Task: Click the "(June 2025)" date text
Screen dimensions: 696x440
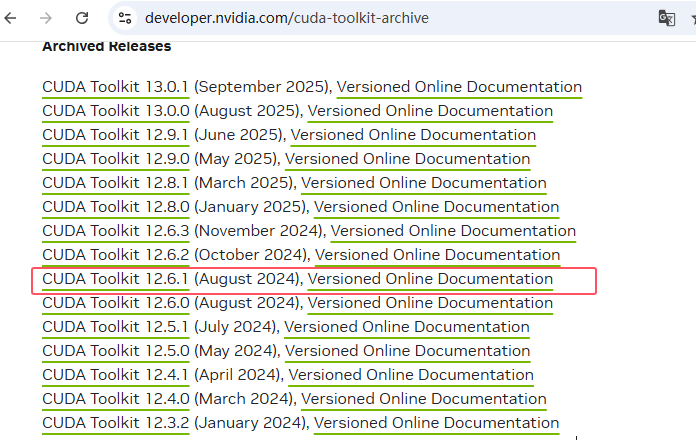Action: point(239,135)
